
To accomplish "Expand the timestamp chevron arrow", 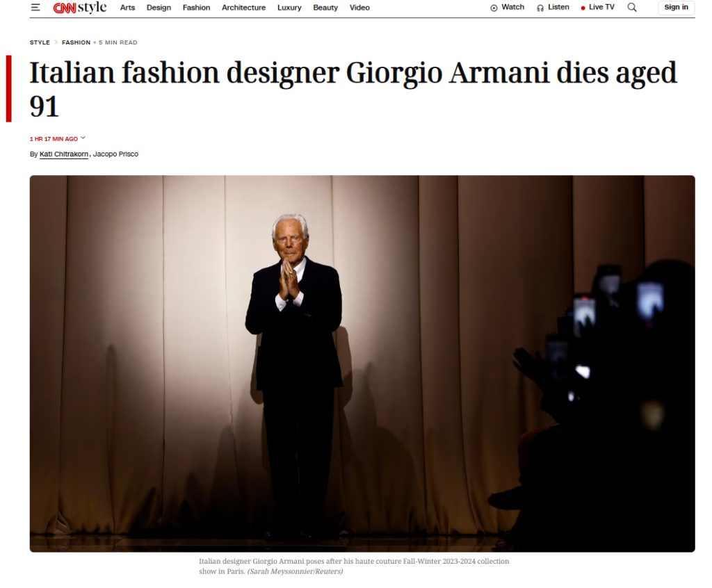I will 83,138.
